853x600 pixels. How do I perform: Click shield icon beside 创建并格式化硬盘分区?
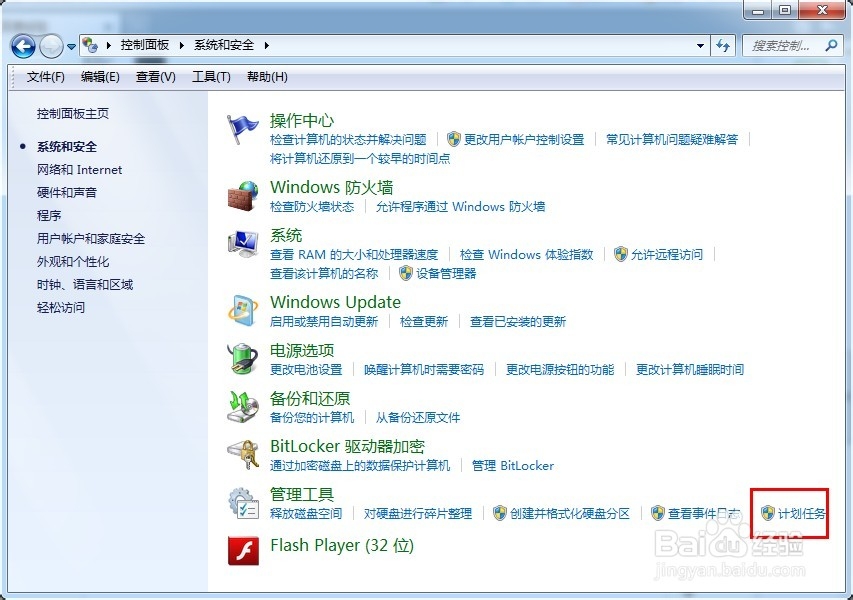[499, 513]
